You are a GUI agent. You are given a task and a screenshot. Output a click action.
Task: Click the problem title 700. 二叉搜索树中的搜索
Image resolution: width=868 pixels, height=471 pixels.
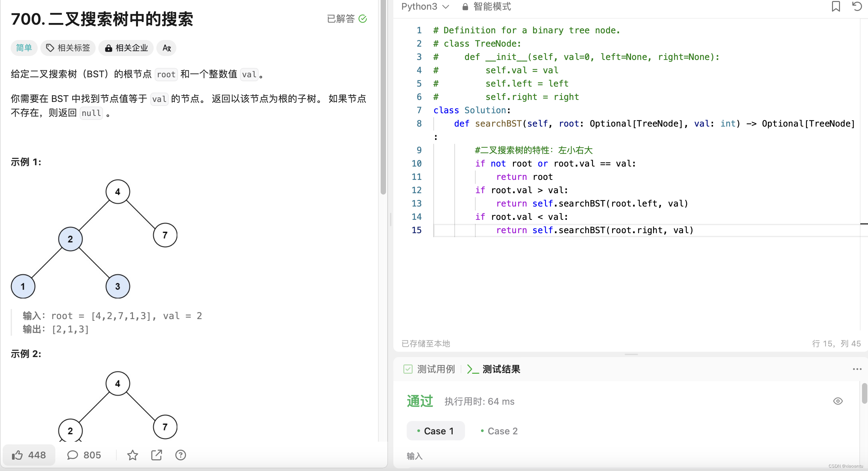102,19
